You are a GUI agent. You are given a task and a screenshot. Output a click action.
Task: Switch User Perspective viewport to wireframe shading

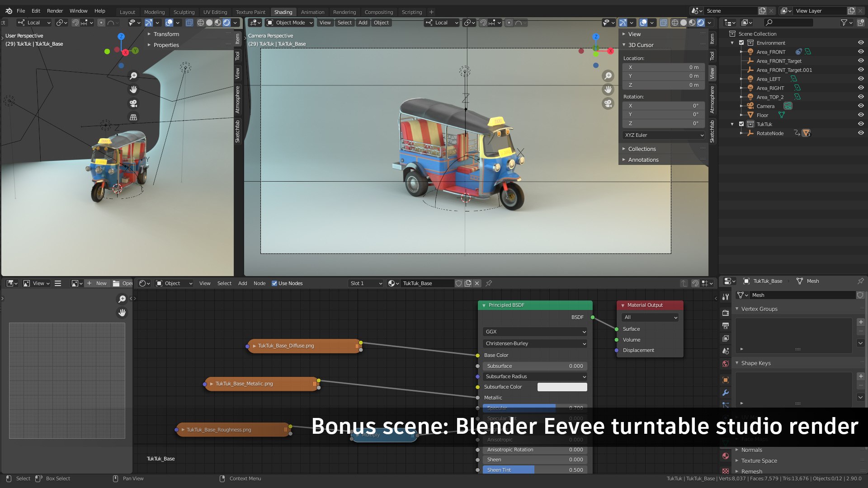tap(201, 23)
